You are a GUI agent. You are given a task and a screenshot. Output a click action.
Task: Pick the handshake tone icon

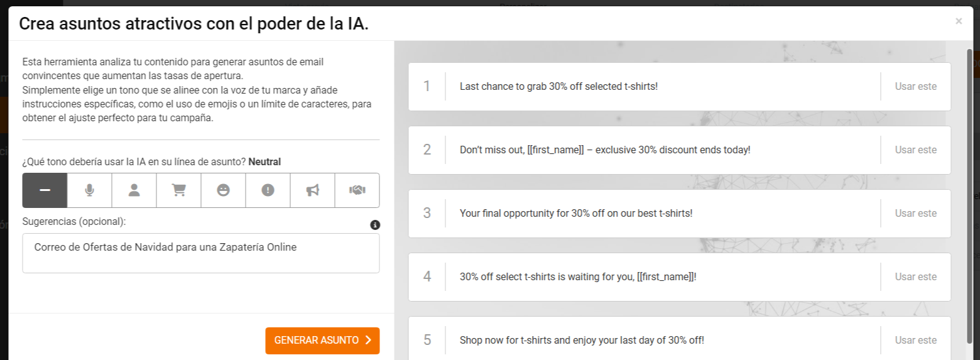[357, 190]
